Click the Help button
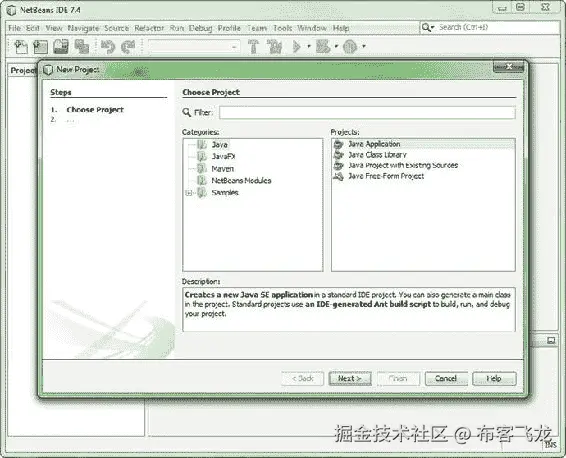The width and height of the screenshot is (566, 458). pos(494,379)
